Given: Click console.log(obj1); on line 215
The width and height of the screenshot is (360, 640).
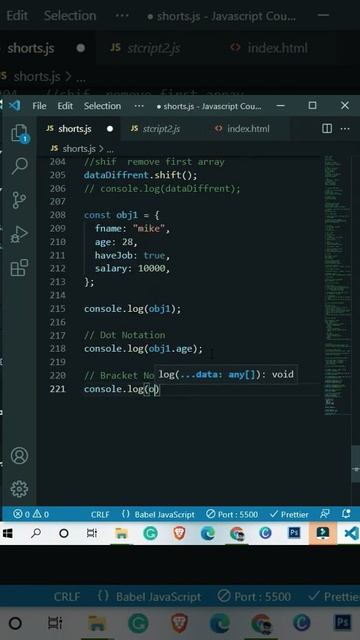Looking at the screenshot, I should pyautogui.click(x=132, y=309).
